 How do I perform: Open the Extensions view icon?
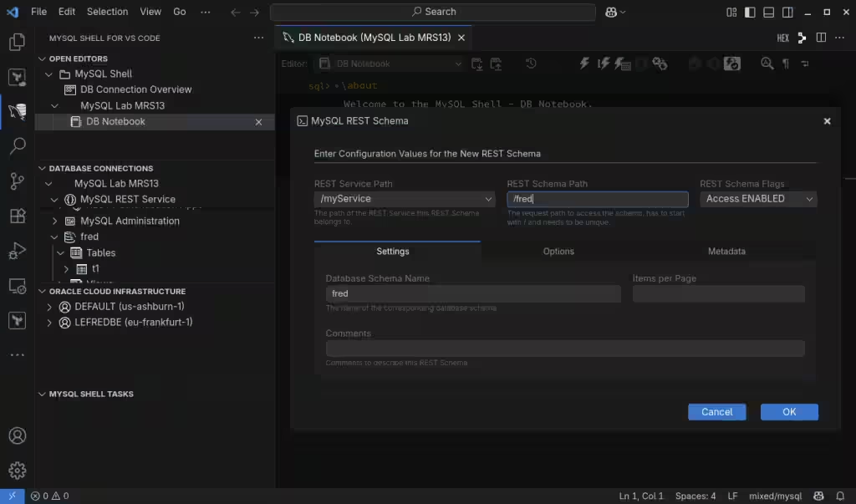pos(17,216)
